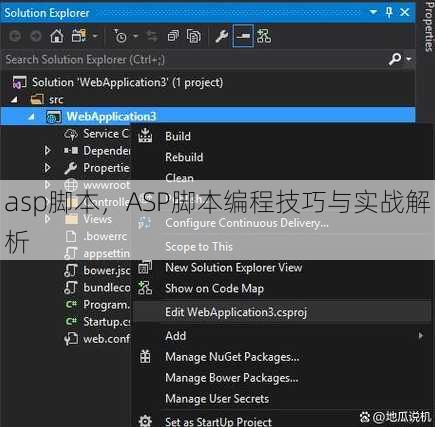Open Program.cs file
The width and height of the screenshot is (435, 427).
[x=106, y=304]
